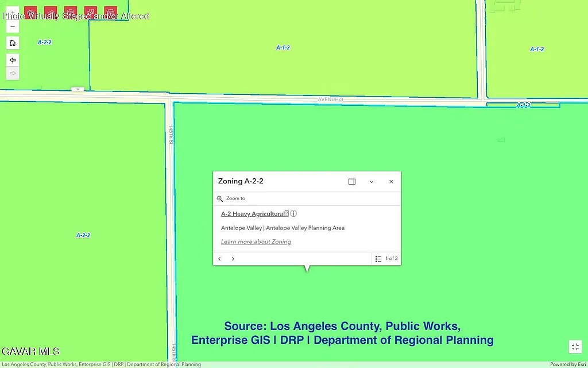588x368 pixels.
Task: Exit fullscreen using the corner arrows icon
Action: pyautogui.click(x=575, y=347)
